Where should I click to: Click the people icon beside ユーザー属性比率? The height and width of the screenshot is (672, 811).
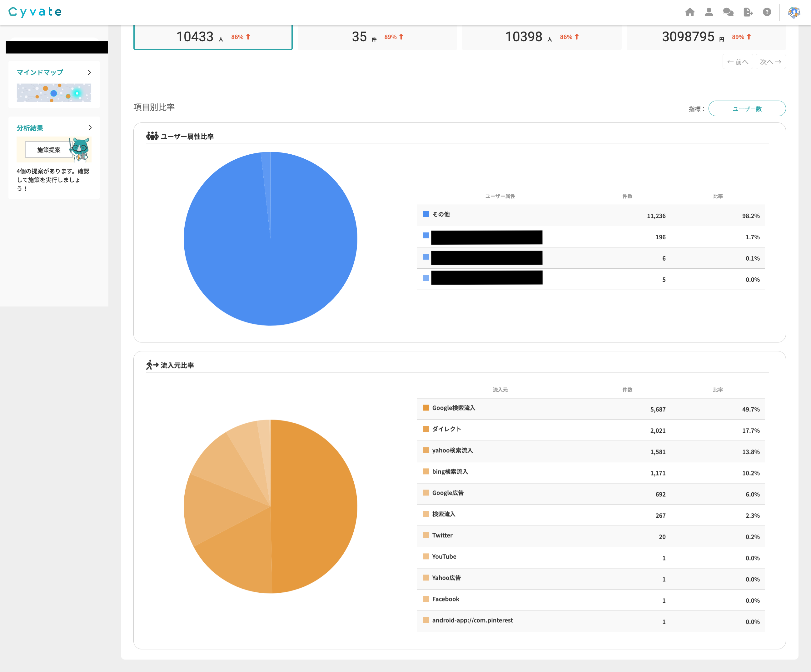coord(152,136)
